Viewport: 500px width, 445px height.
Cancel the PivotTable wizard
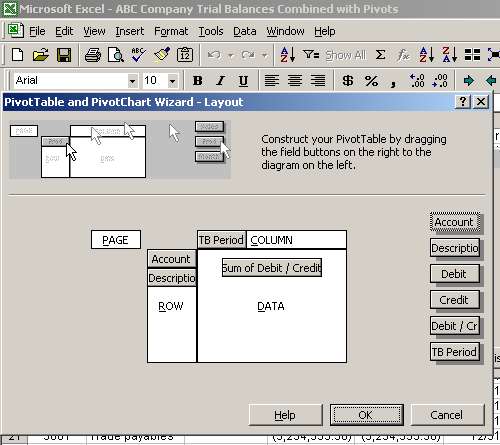coord(447,415)
